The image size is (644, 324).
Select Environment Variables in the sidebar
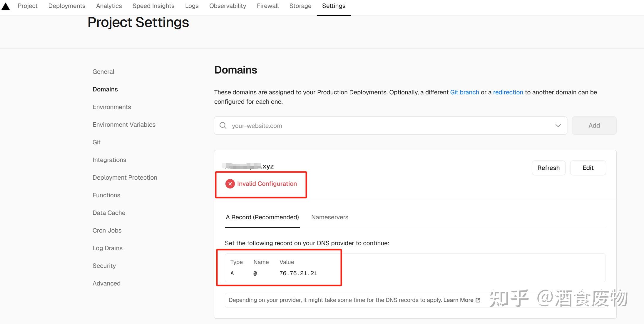pyautogui.click(x=124, y=124)
